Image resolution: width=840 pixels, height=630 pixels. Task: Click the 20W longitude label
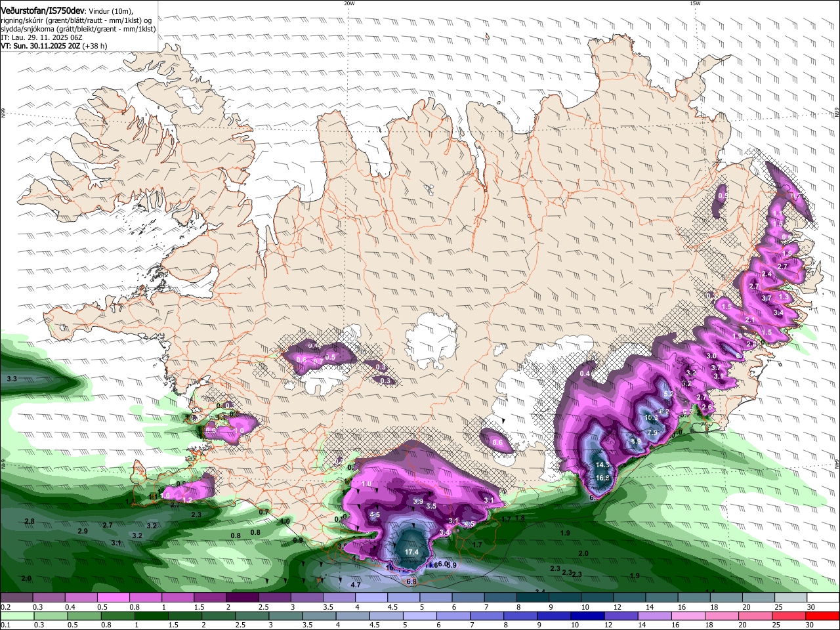pos(349,3)
